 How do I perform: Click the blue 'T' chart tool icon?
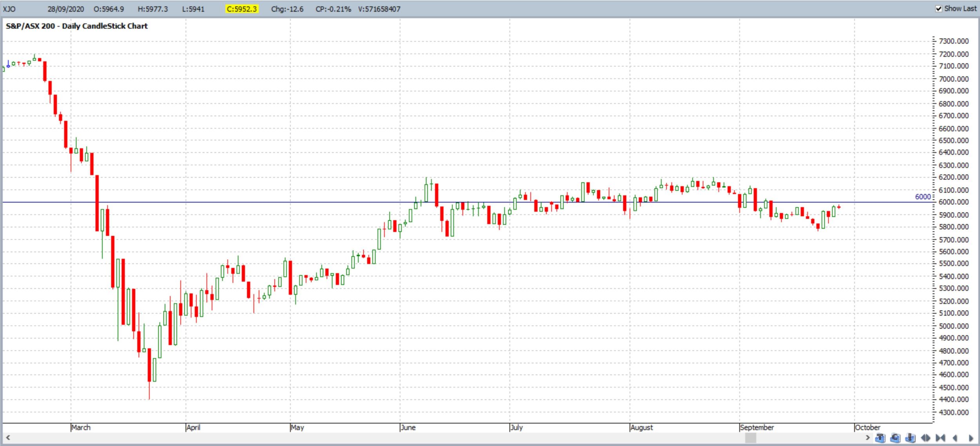pyautogui.click(x=880, y=438)
